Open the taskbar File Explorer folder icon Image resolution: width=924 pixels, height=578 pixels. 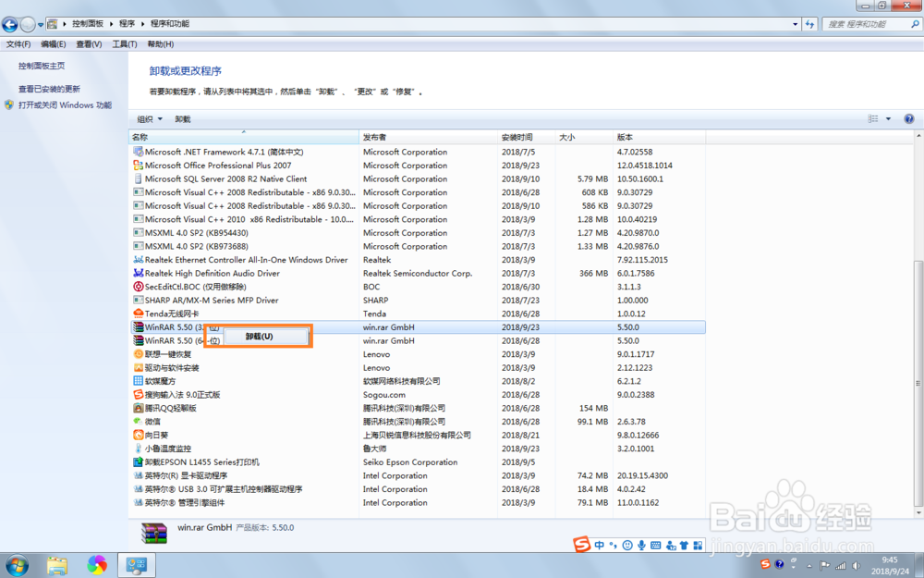point(57,565)
